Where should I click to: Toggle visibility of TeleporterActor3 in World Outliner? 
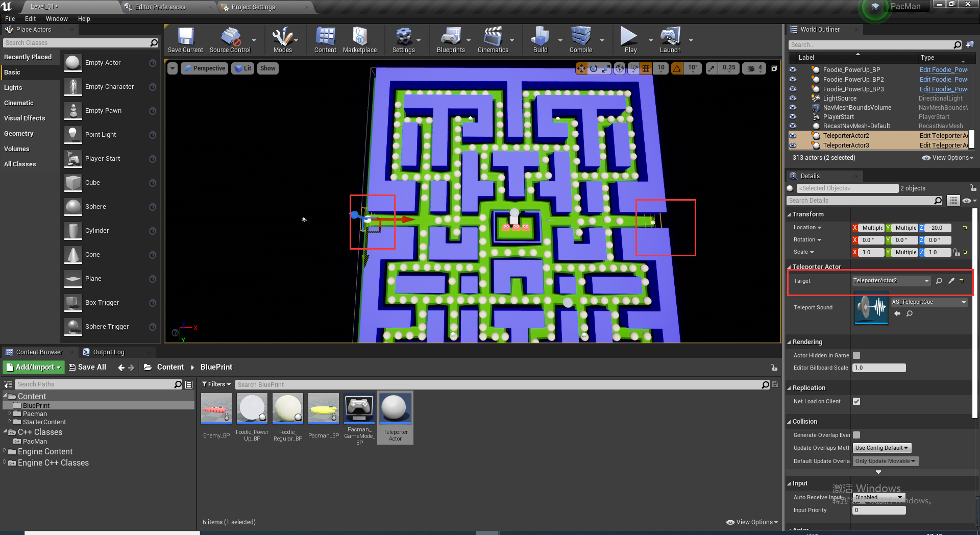(x=793, y=145)
